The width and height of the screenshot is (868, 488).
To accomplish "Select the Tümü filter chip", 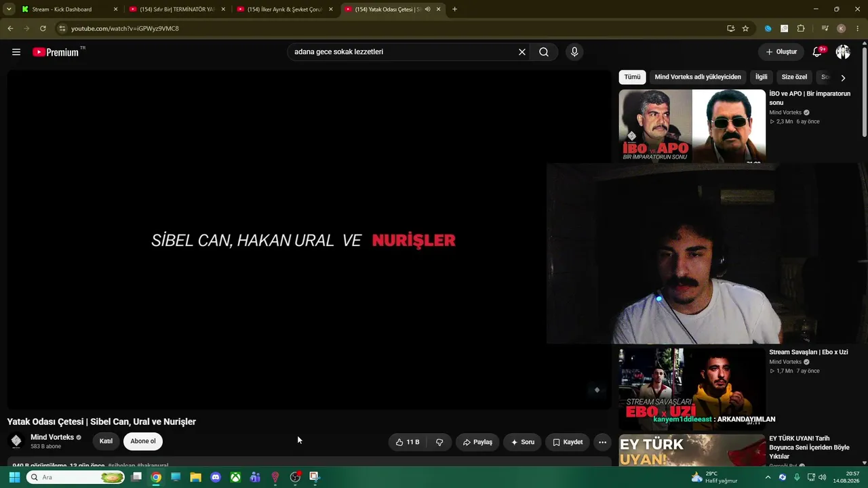I will tap(632, 77).
